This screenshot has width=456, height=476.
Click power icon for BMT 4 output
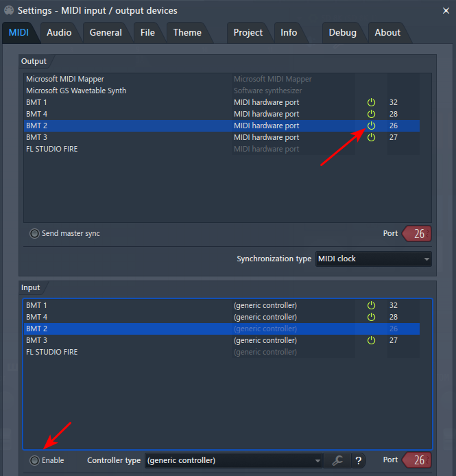click(x=372, y=114)
